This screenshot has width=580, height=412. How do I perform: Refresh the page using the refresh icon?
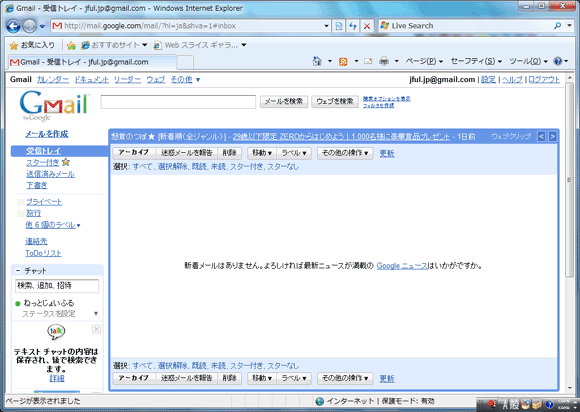[353, 26]
